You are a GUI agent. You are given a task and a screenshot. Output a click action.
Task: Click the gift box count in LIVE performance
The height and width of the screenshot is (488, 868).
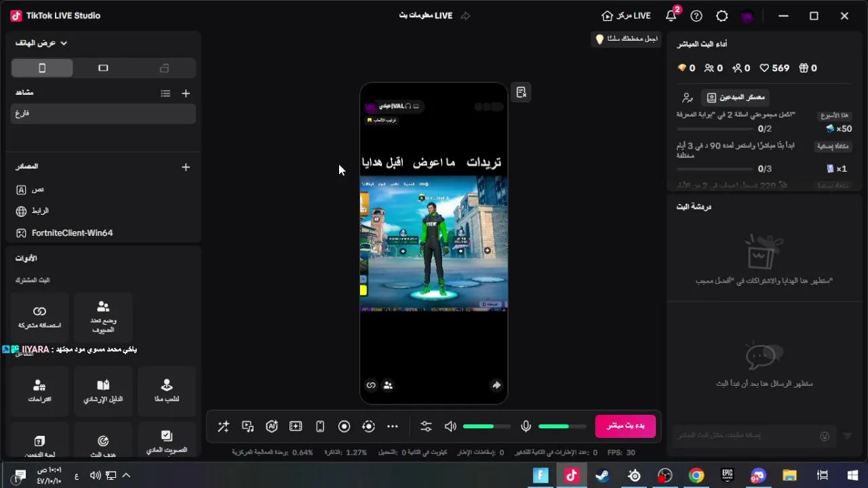[808, 68]
